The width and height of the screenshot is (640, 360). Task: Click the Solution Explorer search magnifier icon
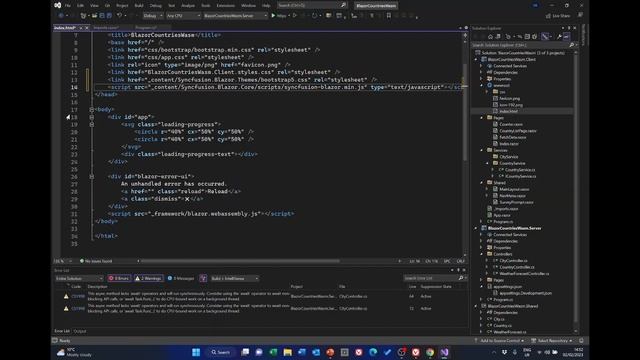[571, 45]
